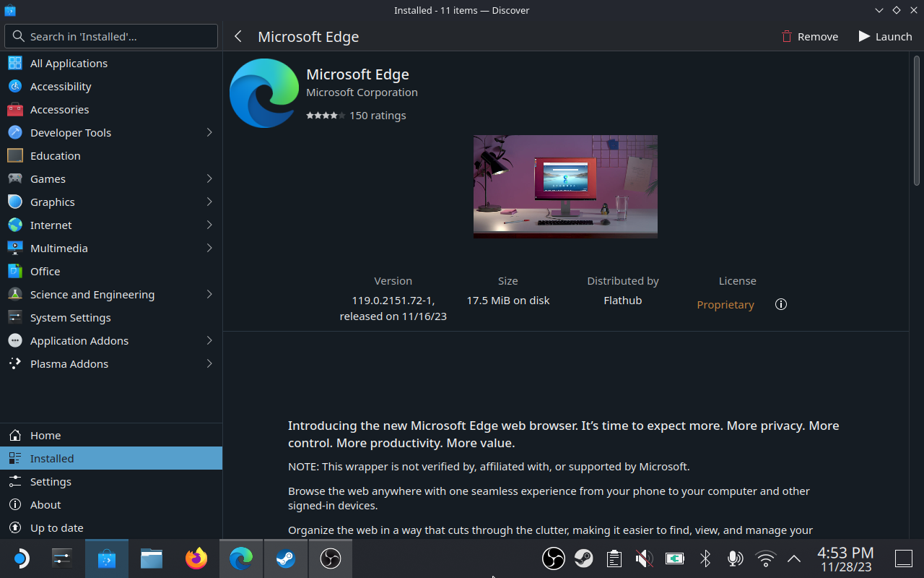Click the Office category icon

coord(15,271)
